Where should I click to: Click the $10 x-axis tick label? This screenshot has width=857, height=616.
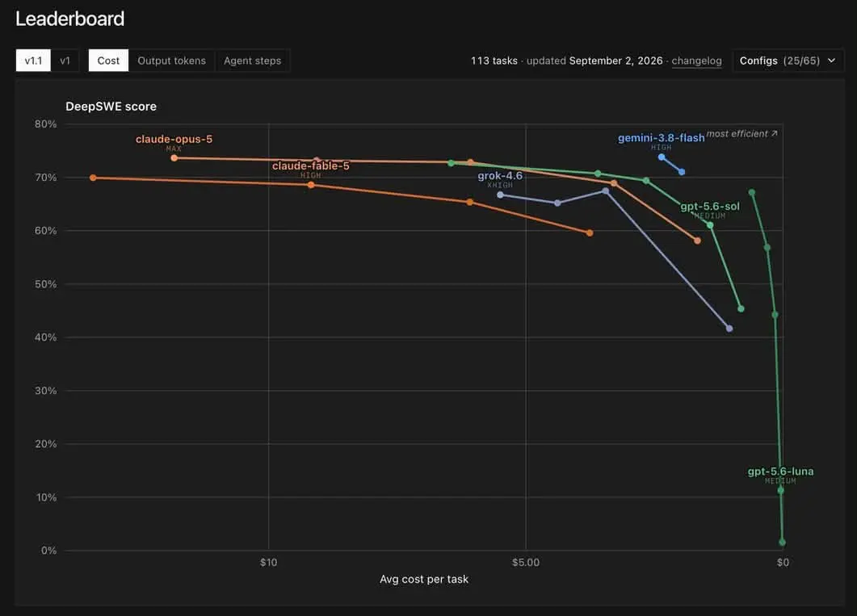click(268, 563)
